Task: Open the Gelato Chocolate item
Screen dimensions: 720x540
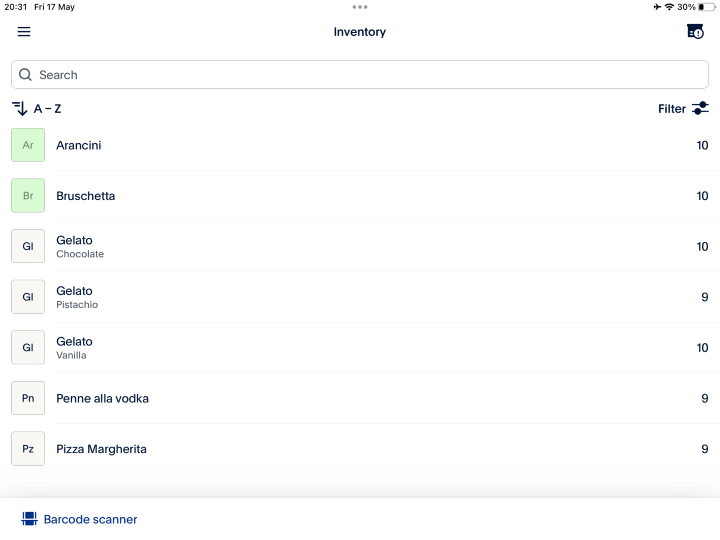Action: pos(80,246)
